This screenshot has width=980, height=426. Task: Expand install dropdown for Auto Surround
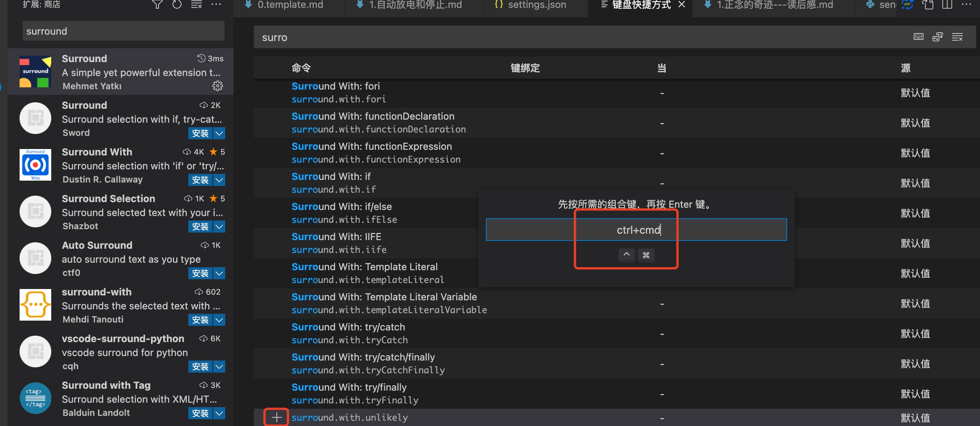(x=219, y=273)
